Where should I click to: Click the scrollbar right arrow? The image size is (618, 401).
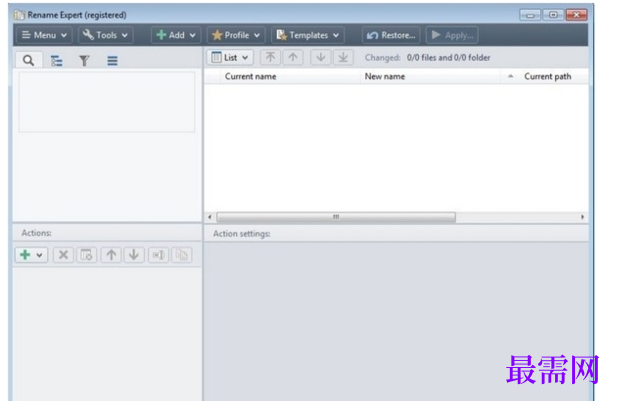click(x=582, y=217)
